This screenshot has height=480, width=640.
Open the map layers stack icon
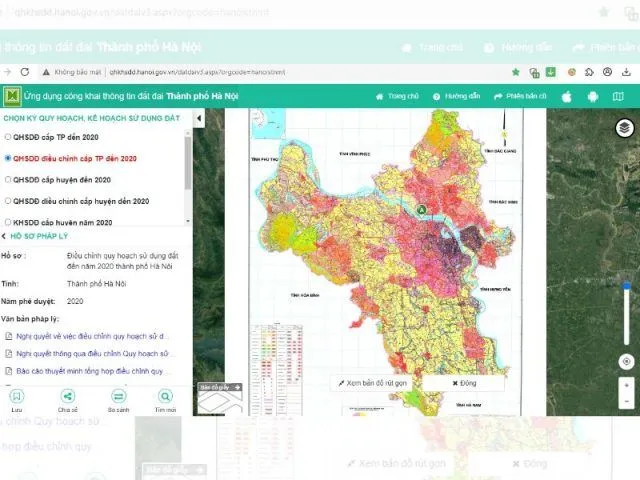[x=625, y=128]
